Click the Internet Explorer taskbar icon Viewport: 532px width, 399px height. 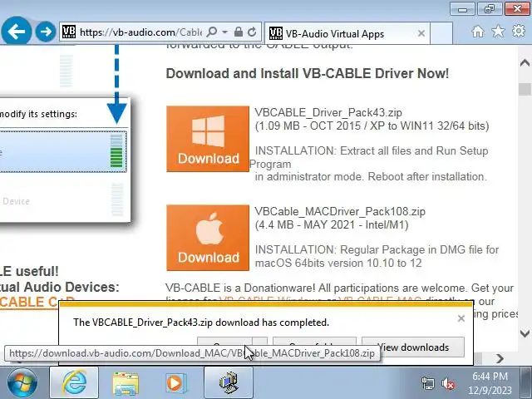tap(74, 382)
